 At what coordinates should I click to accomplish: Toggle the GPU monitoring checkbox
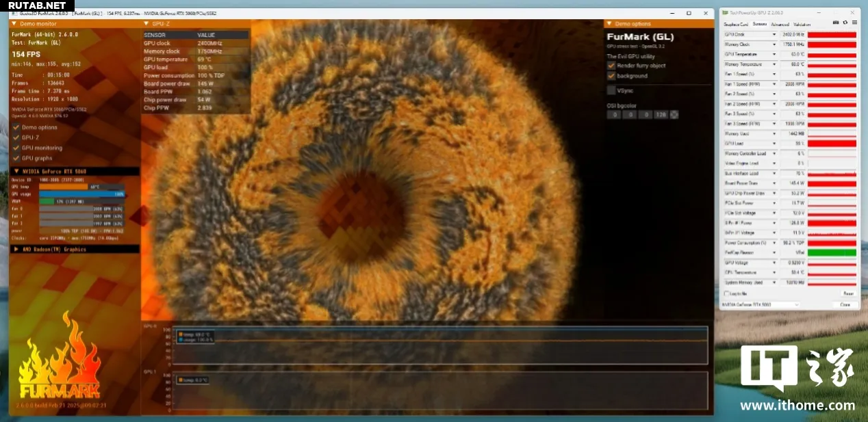16,148
